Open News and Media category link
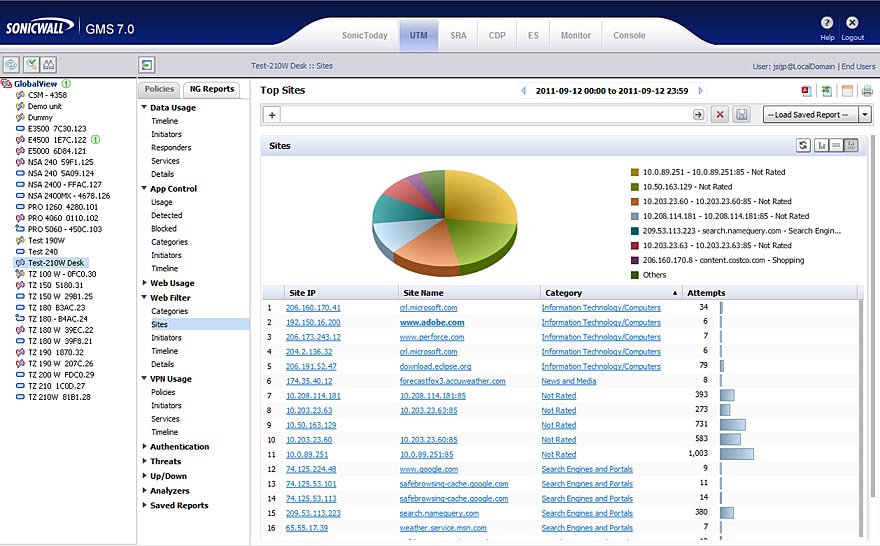 tap(569, 381)
